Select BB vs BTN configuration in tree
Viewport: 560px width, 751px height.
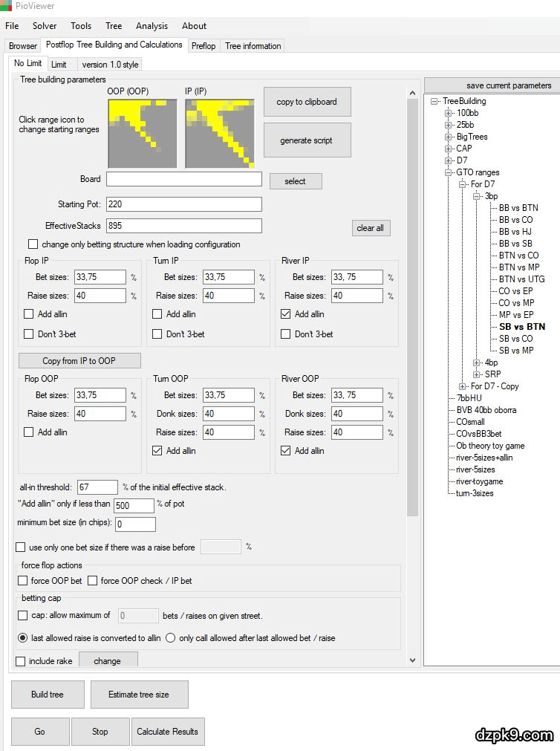pos(518,208)
